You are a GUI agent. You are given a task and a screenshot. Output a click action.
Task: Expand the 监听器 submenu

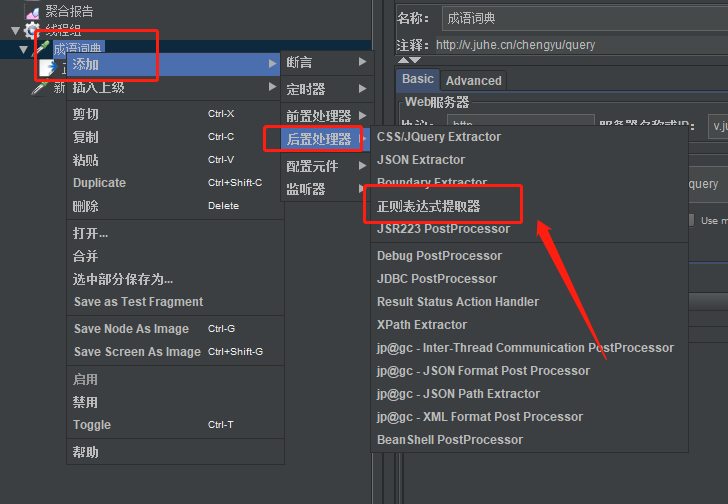[325, 189]
